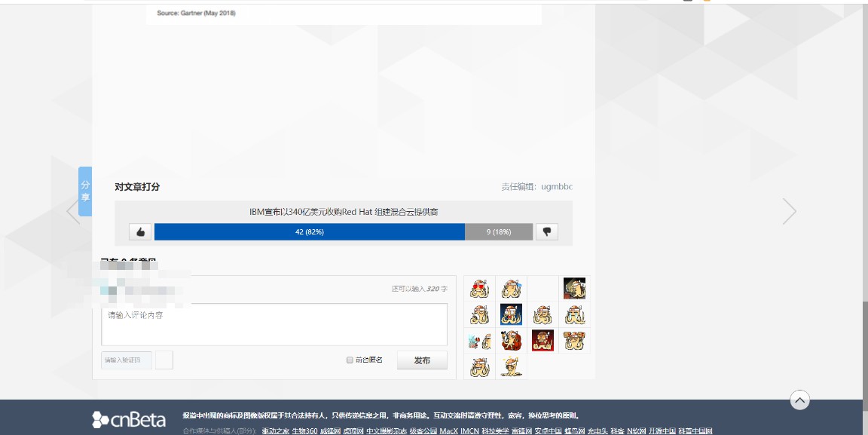Click the blue 42 (82%) upvote bar
This screenshot has height=435, width=868.
[310, 231]
